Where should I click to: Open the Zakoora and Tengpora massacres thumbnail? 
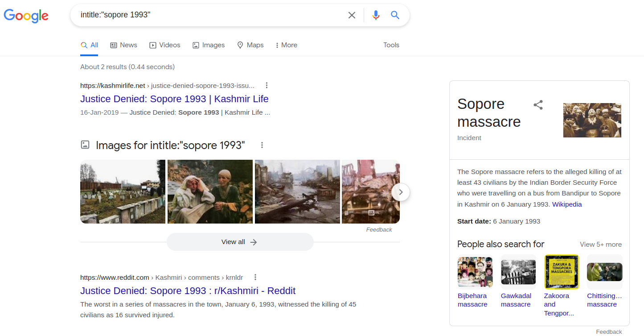click(562, 272)
